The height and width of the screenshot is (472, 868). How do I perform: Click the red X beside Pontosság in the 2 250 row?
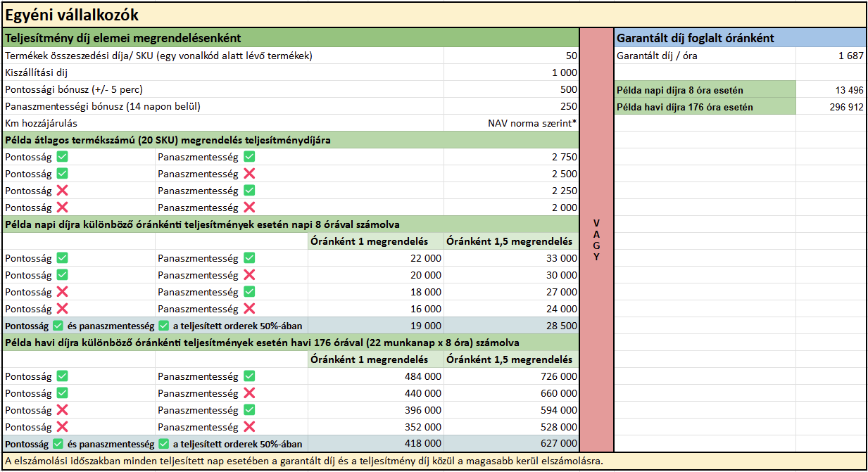[62, 191]
